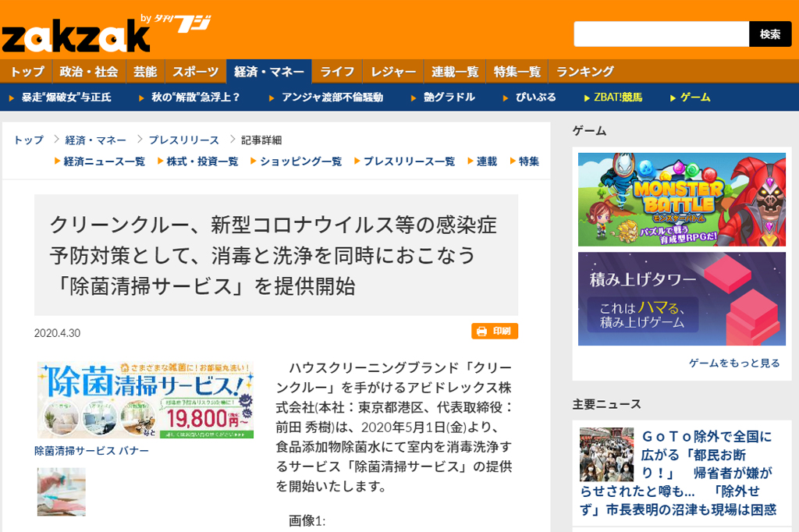
Task: Click the 記事詳細 breadcrumb text
Action: (261, 140)
